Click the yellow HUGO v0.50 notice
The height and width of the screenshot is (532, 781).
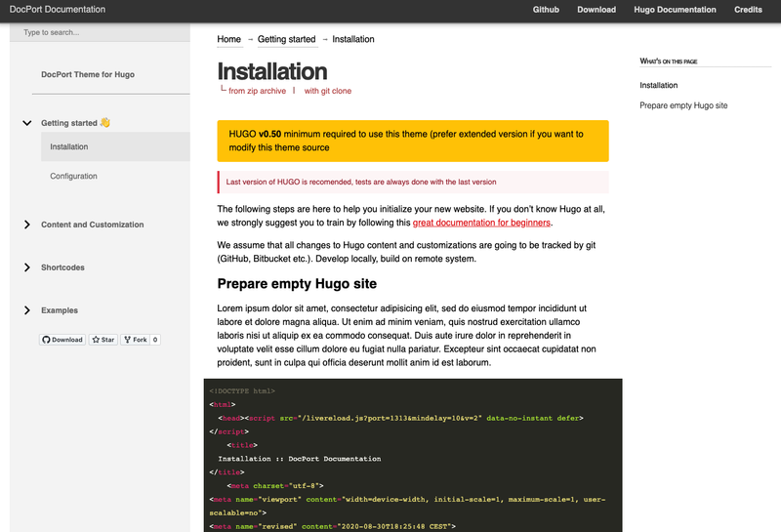(x=413, y=141)
